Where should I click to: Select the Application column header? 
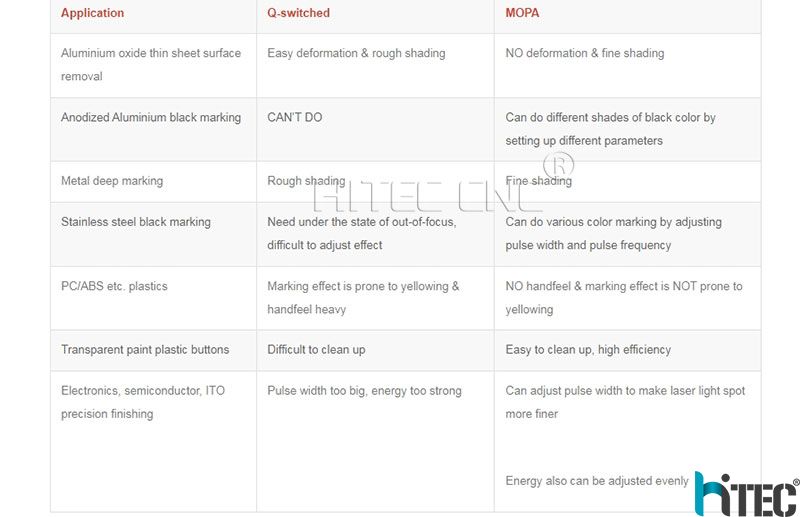[x=92, y=13]
